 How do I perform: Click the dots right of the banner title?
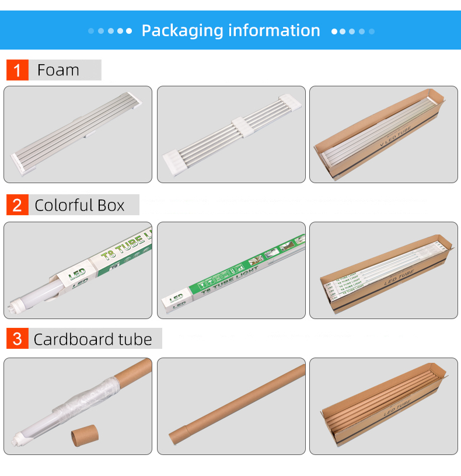353,32
